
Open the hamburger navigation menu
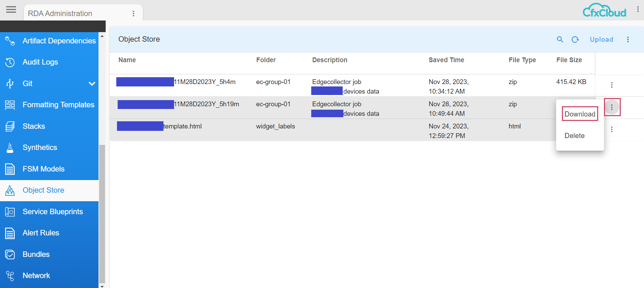[11, 10]
